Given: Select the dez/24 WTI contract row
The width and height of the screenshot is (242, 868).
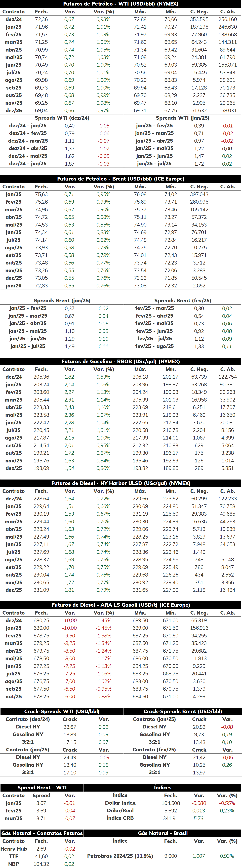Looking at the screenshot, I should (121, 19).
